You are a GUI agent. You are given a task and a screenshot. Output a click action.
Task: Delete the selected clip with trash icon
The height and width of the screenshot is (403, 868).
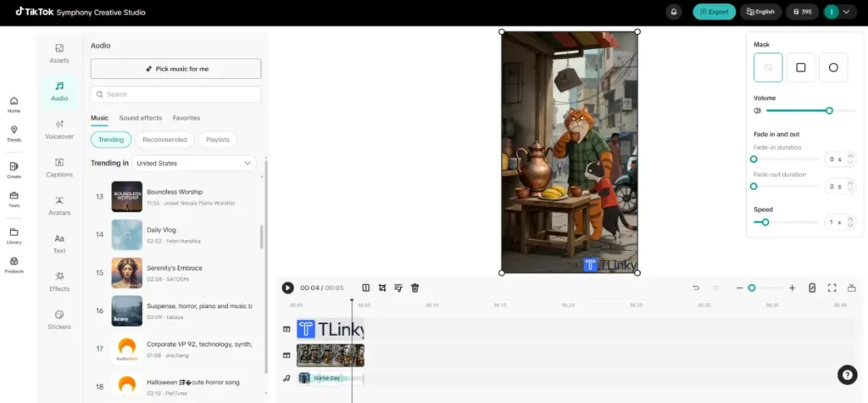coord(415,288)
